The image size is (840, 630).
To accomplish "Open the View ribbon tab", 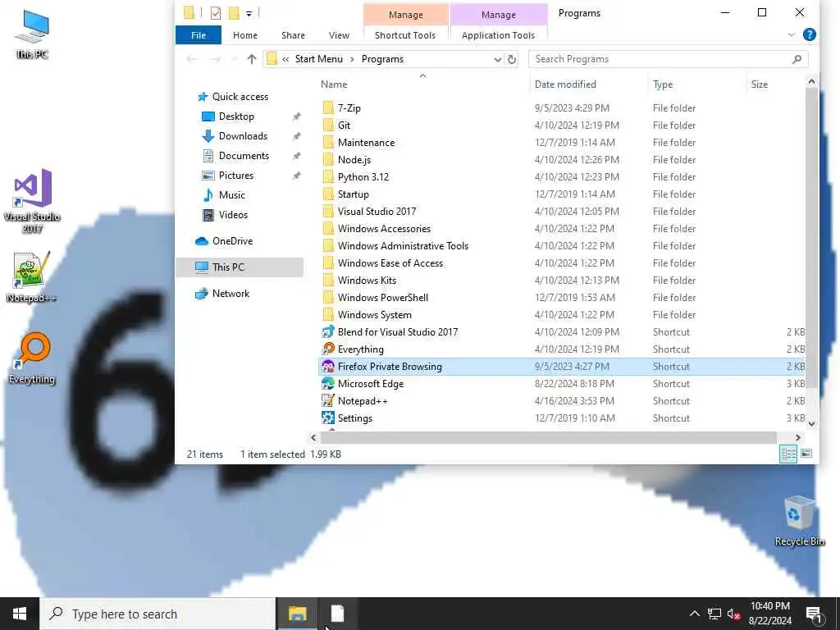I will coord(339,34).
